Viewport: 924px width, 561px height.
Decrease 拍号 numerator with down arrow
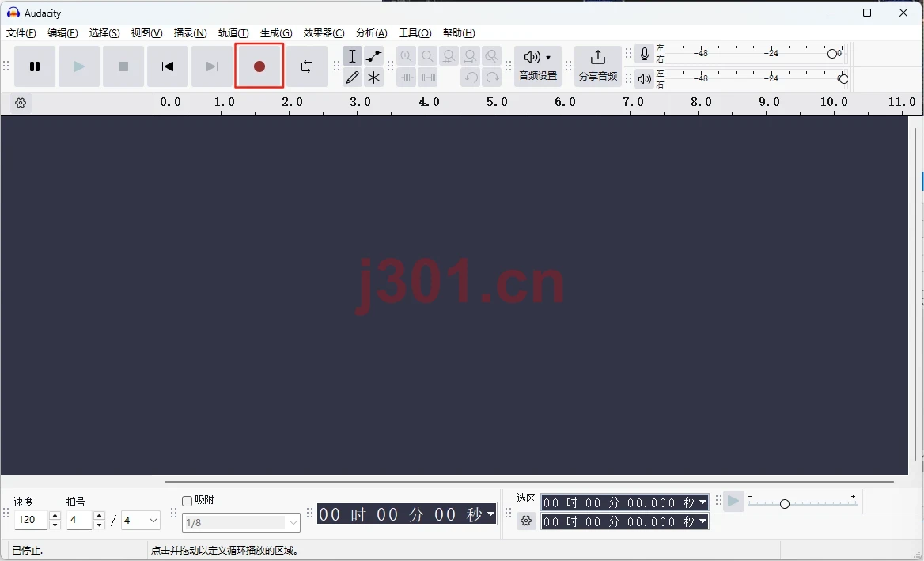pyautogui.click(x=100, y=525)
